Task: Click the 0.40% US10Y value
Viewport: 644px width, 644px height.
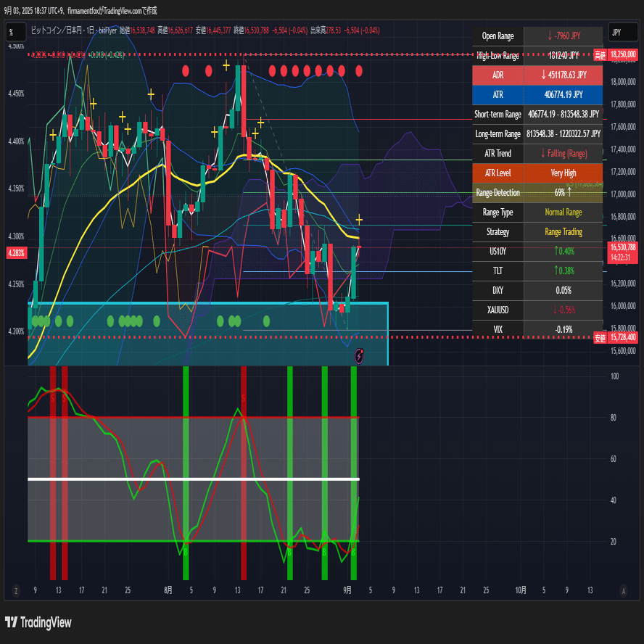Action: (x=563, y=251)
